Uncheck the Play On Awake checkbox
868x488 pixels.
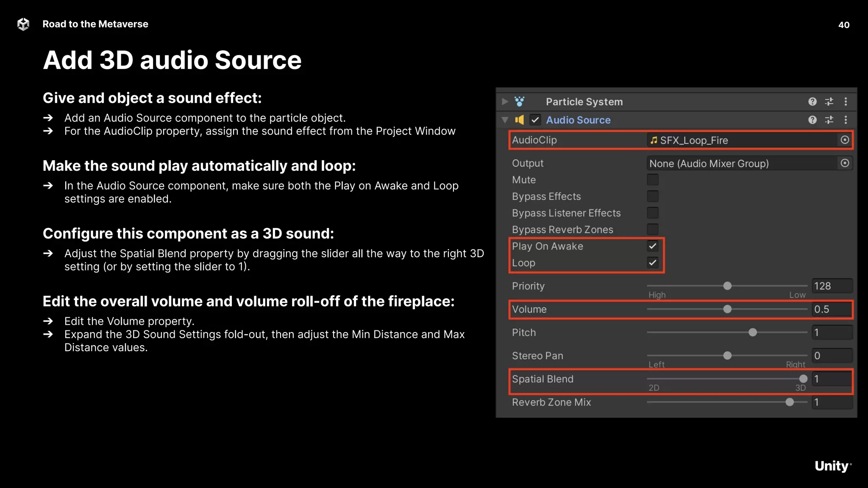653,246
